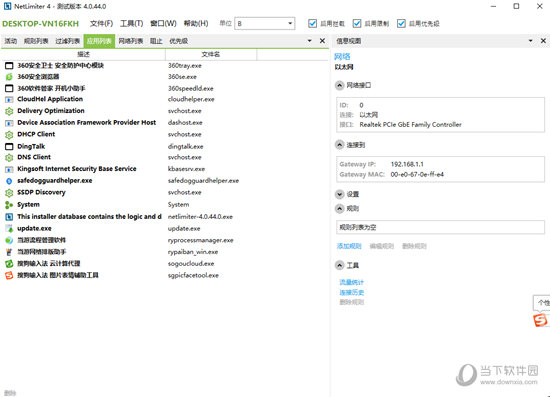This screenshot has width=550, height=397.
Task: Click the 规则列表为空 rules list box
Action: click(440, 227)
